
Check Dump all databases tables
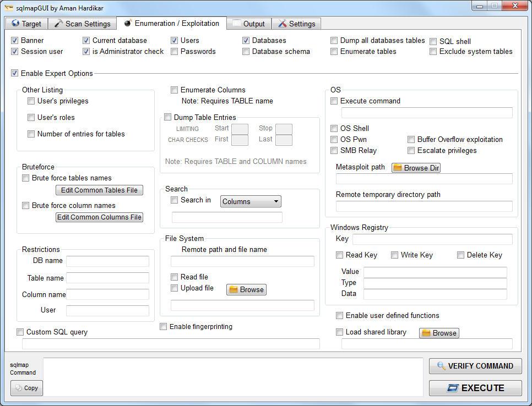coord(334,41)
